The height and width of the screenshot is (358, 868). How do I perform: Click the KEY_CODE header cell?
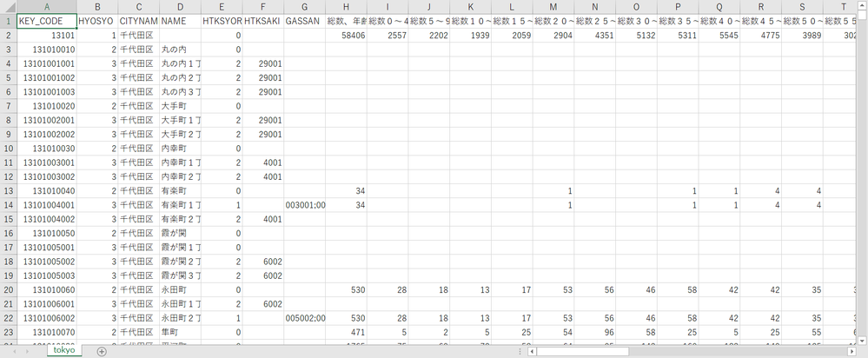tap(47, 21)
